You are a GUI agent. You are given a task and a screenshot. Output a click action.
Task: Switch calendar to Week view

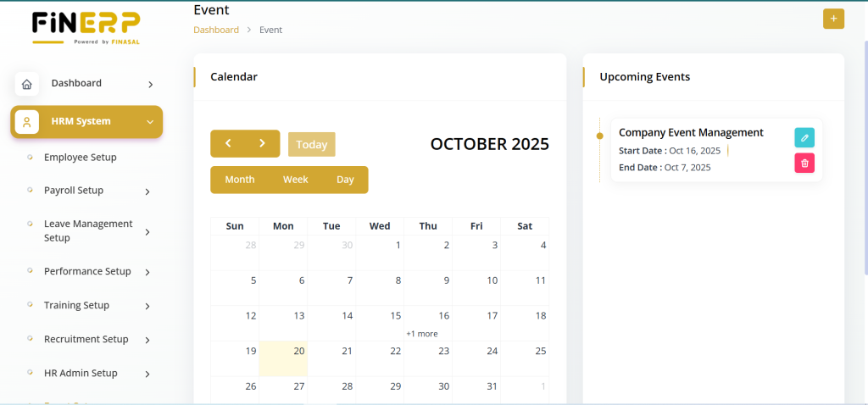295,180
